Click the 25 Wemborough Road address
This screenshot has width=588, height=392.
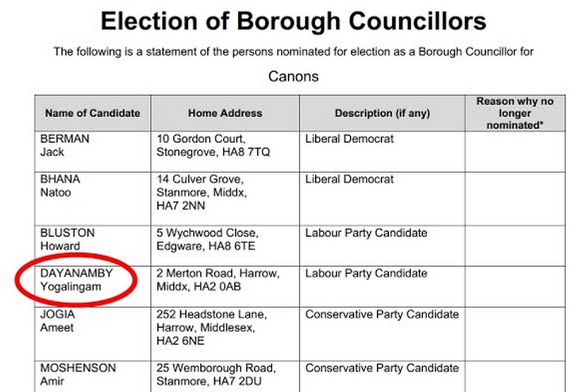tap(216, 374)
